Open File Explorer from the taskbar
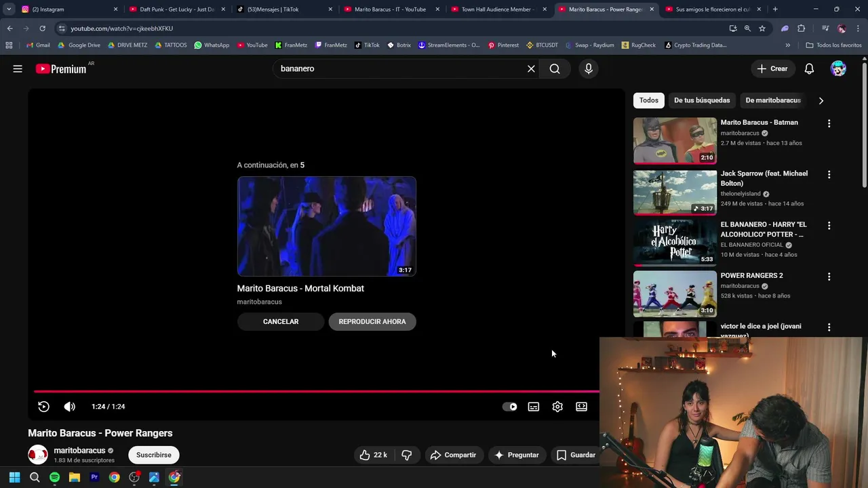This screenshot has width=868, height=488. point(75,477)
